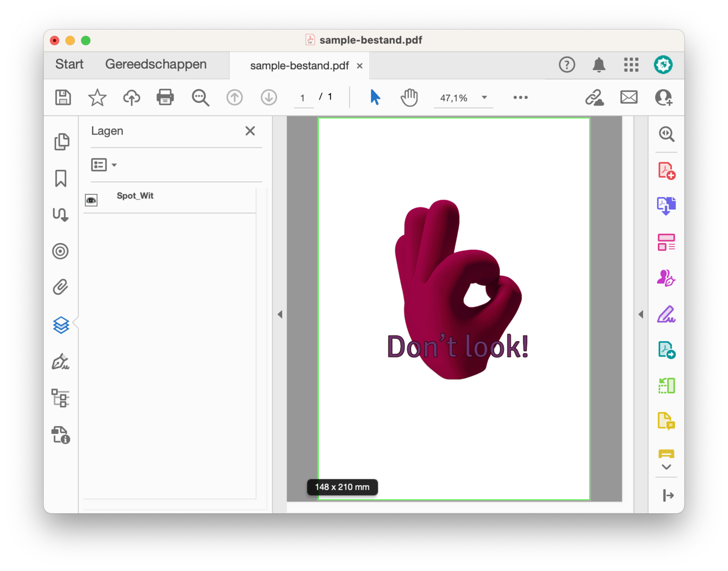
Task: View notifications bell
Action: pyautogui.click(x=599, y=65)
